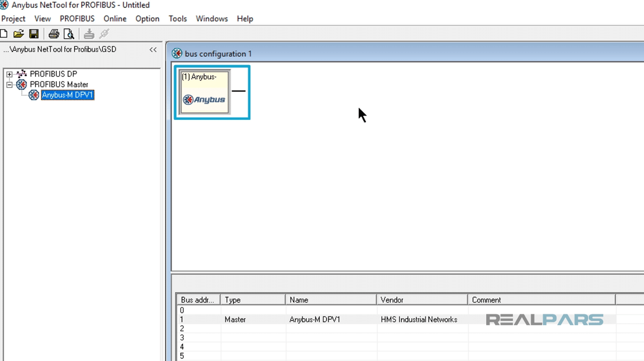The width and height of the screenshot is (644, 361).
Task: Sort by Name column header
Action: click(331, 300)
